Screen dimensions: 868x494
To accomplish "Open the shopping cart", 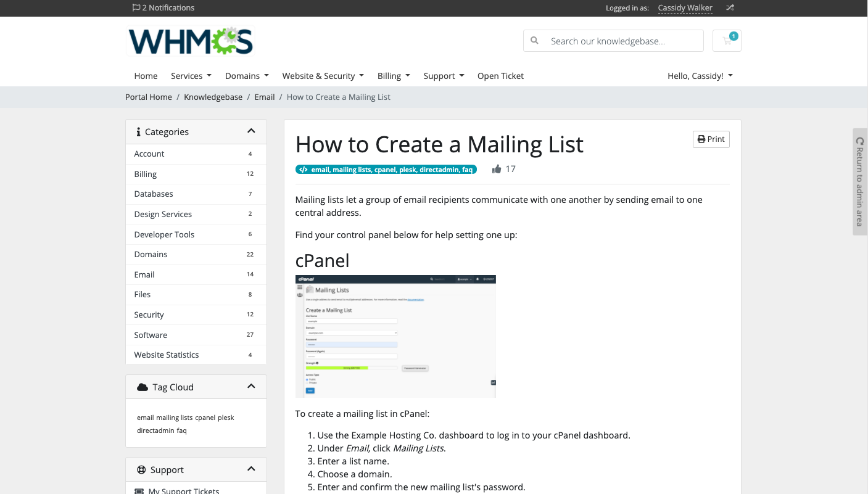I will pos(727,41).
